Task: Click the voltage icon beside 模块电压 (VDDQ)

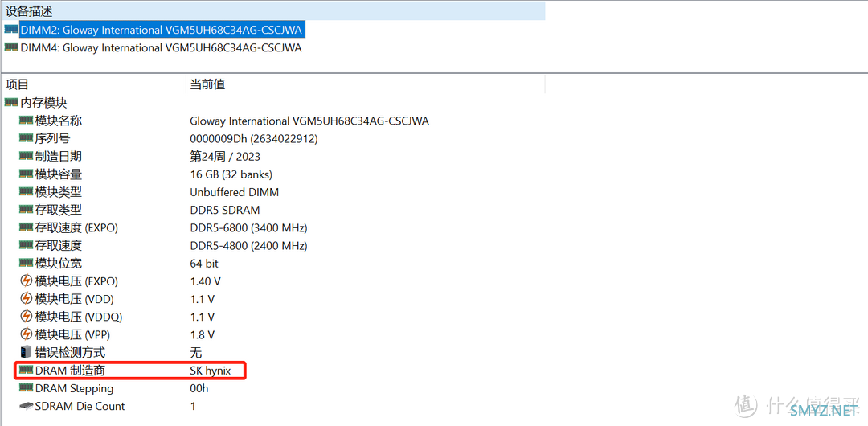Action: 26,317
